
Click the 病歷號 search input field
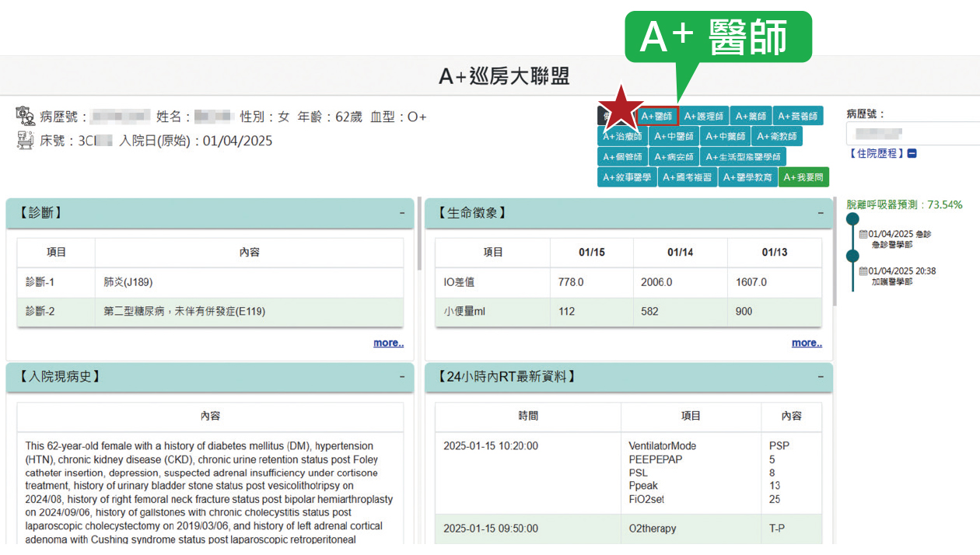pyautogui.click(x=913, y=134)
